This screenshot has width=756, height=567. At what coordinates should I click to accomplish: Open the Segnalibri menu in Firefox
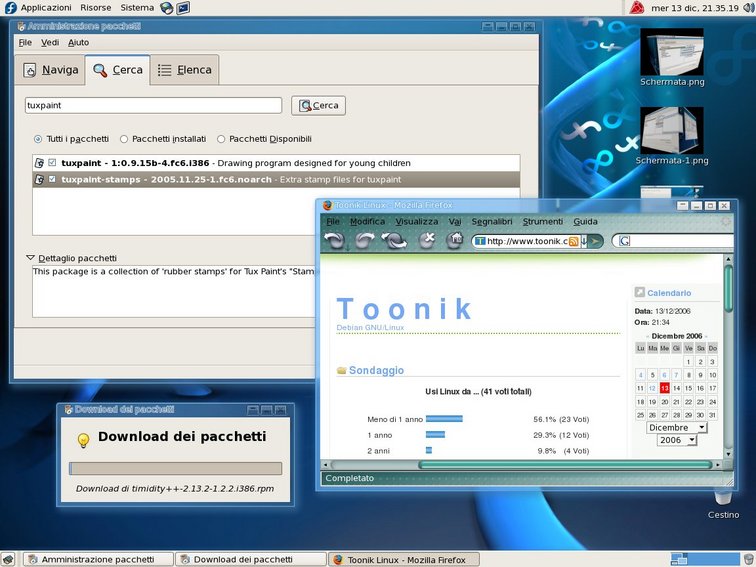492,221
